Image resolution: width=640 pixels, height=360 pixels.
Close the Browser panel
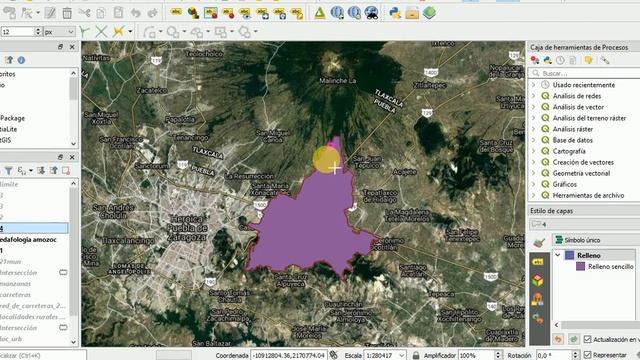click(x=72, y=47)
